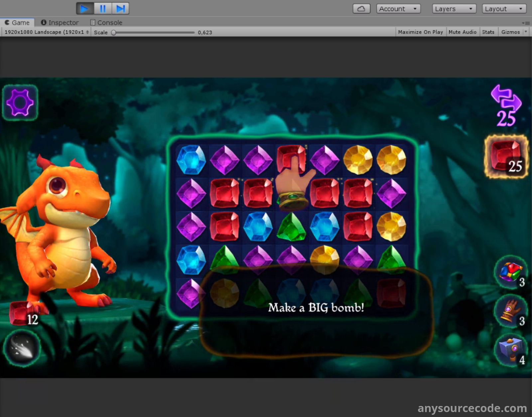Switch to the Inspector tab
The height and width of the screenshot is (417, 532).
pos(60,23)
